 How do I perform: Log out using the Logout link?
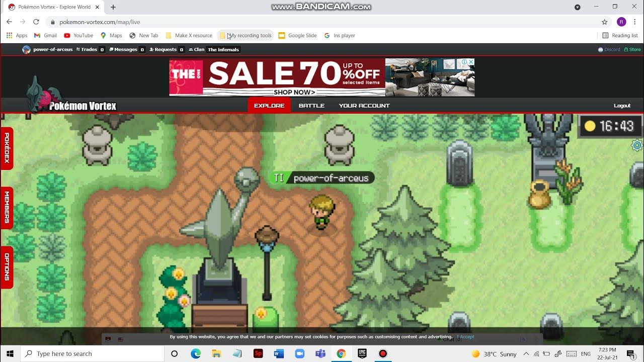tap(622, 106)
